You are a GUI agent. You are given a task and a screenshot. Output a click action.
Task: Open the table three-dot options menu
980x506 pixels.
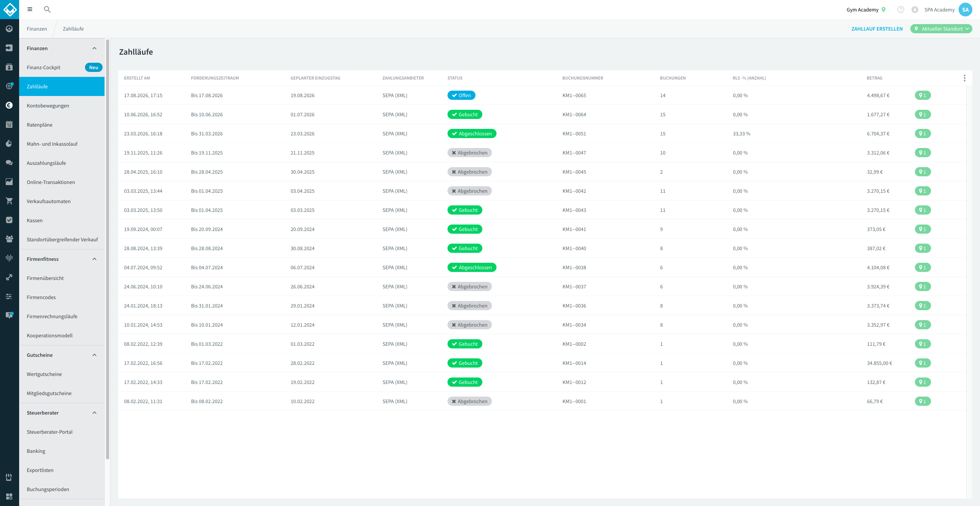(x=965, y=78)
